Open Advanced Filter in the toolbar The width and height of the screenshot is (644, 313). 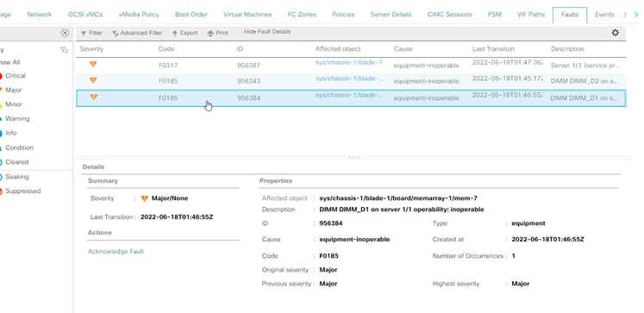(137, 33)
